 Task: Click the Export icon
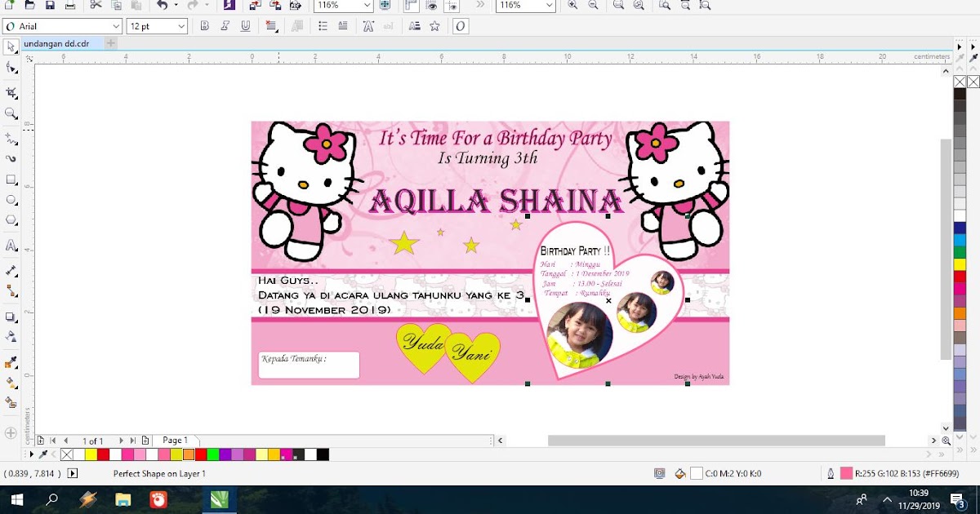pyautogui.click(x=274, y=5)
